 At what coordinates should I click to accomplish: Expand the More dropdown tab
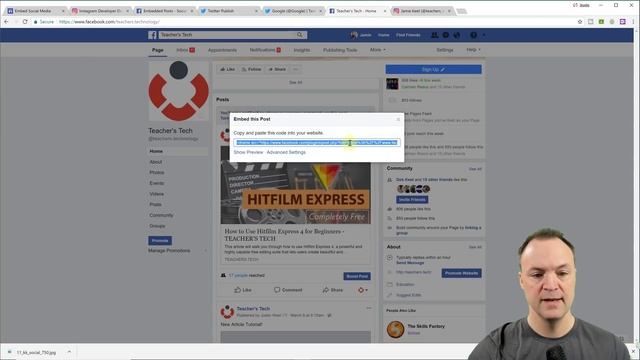[378, 50]
